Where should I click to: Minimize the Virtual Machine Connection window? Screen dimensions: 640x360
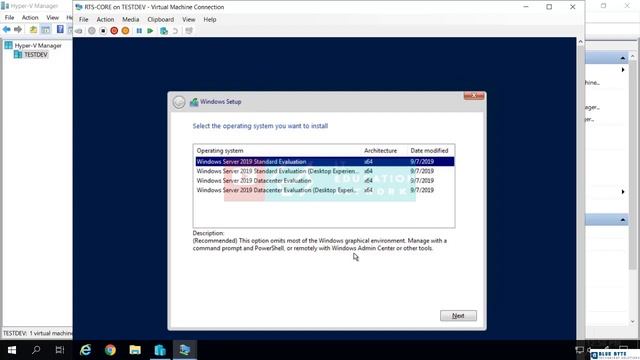click(526, 7)
